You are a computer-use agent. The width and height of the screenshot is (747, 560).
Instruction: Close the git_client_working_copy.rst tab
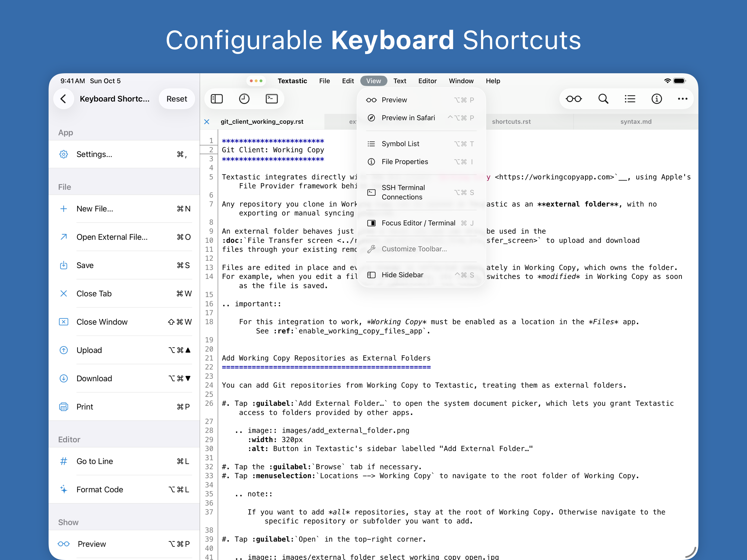[x=207, y=122]
